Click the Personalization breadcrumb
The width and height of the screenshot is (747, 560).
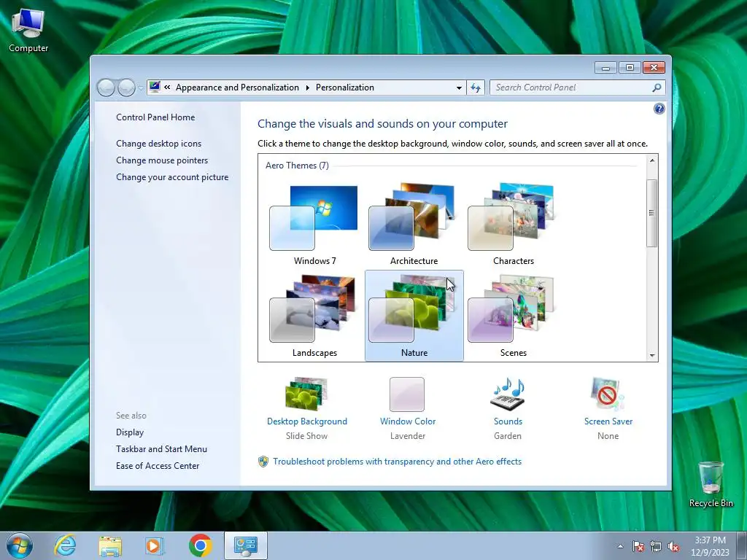(x=345, y=87)
